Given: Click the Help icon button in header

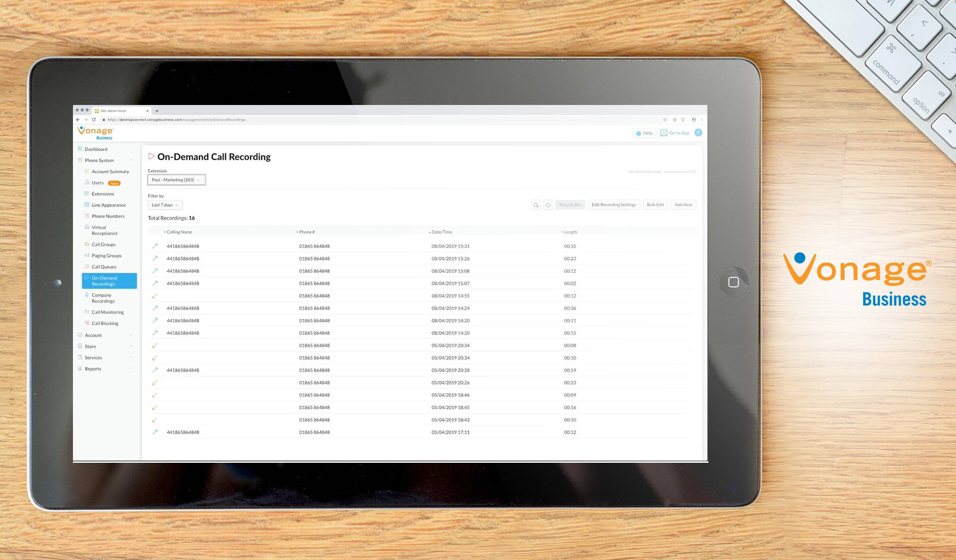Looking at the screenshot, I should click(644, 133).
